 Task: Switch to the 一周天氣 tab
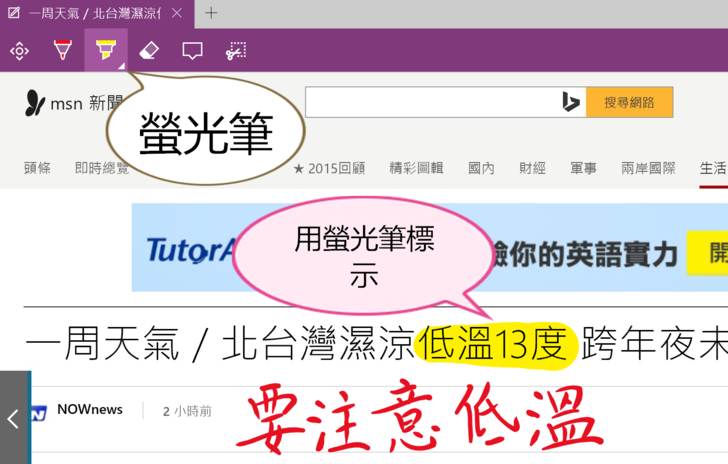coord(95,13)
